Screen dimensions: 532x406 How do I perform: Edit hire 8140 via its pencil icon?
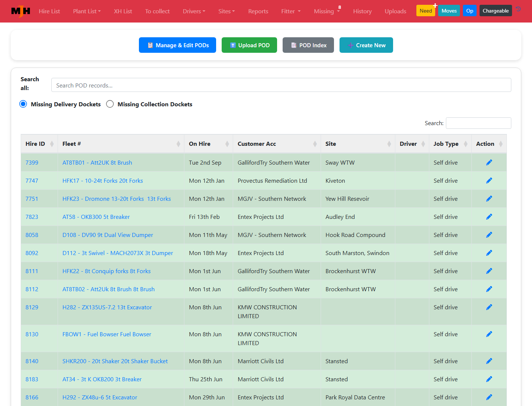click(x=489, y=361)
